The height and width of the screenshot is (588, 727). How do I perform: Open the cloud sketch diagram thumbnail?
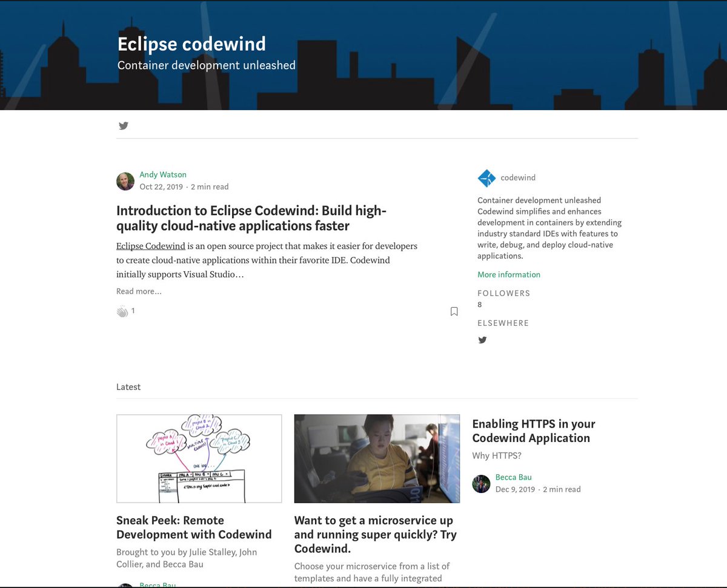199,458
